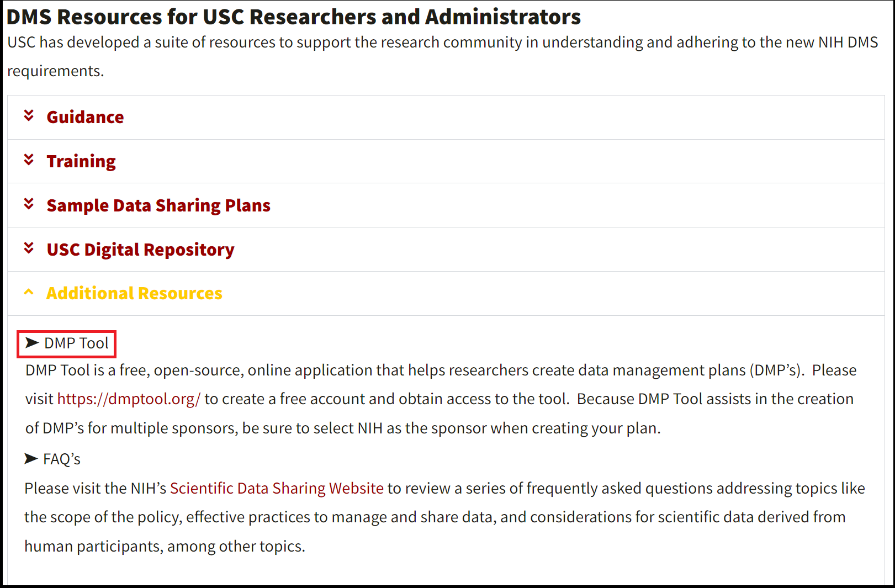Open the Scientific Data Sharing Website link
The image size is (895, 588).
277,488
